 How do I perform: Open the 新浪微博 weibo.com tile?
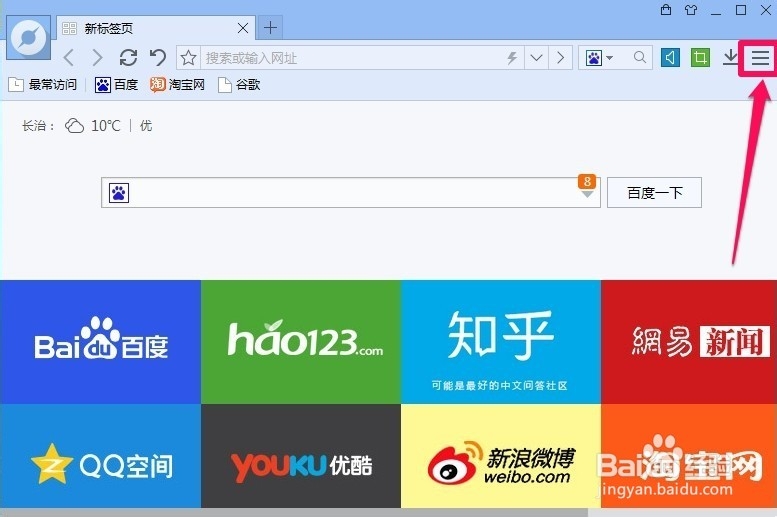[x=500, y=456]
